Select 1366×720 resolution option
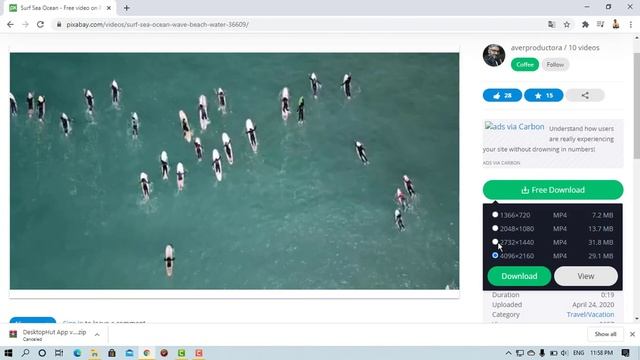The image size is (640, 360). pos(495,215)
